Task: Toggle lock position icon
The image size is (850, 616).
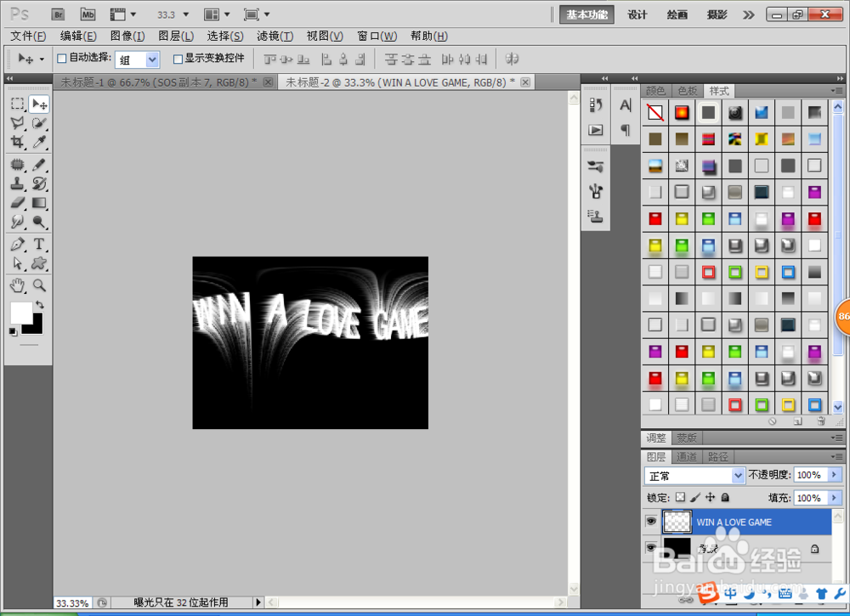Action: point(710,497)
